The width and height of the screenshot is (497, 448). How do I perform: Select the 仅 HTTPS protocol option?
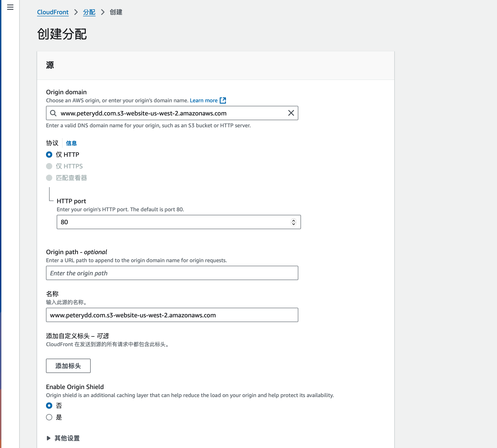click(x=49, y=166)
